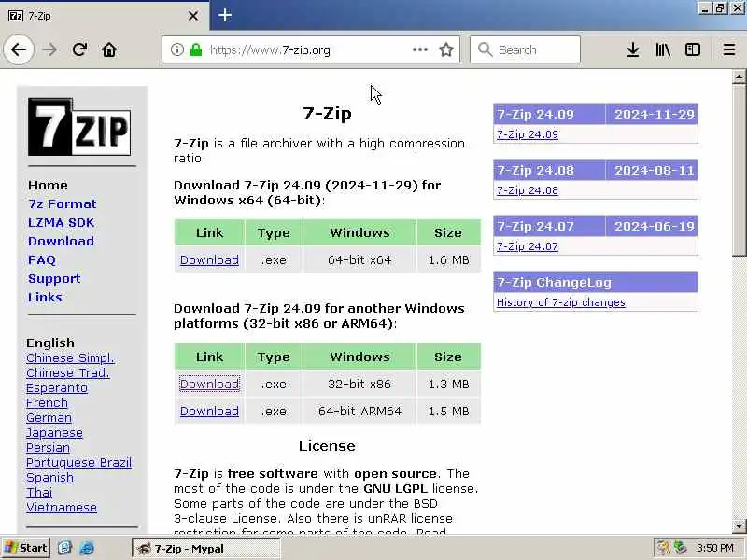
Task: Open the Download sidebar menu item
Action: (61, 241)
